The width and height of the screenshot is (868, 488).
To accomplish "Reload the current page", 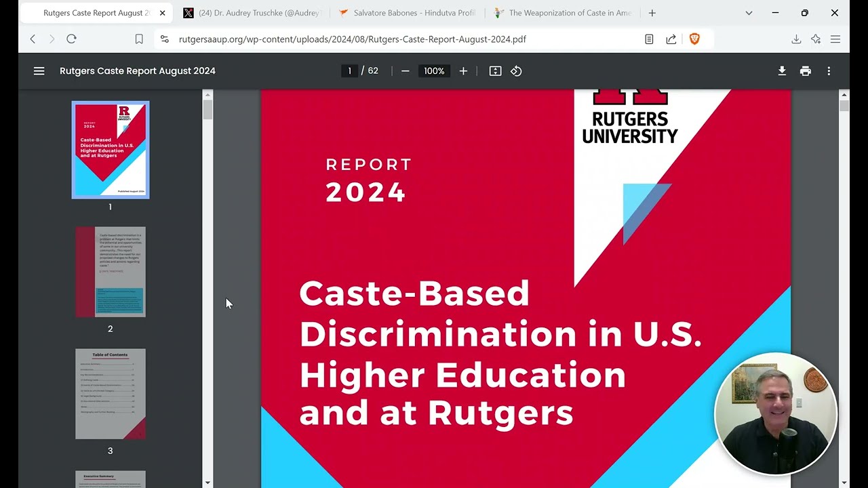I will 71,39.
